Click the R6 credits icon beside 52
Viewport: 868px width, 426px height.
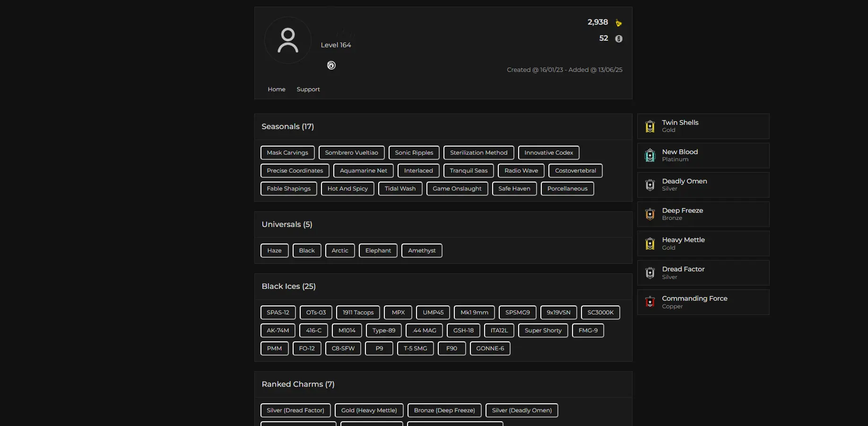pyautogui.click(x=618, y=39)
